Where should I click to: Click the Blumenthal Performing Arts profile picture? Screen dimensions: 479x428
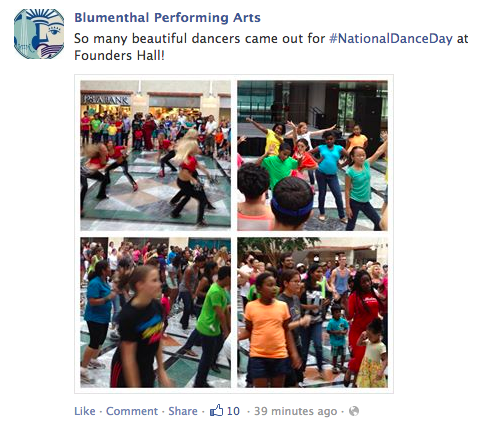coord(39,34)
